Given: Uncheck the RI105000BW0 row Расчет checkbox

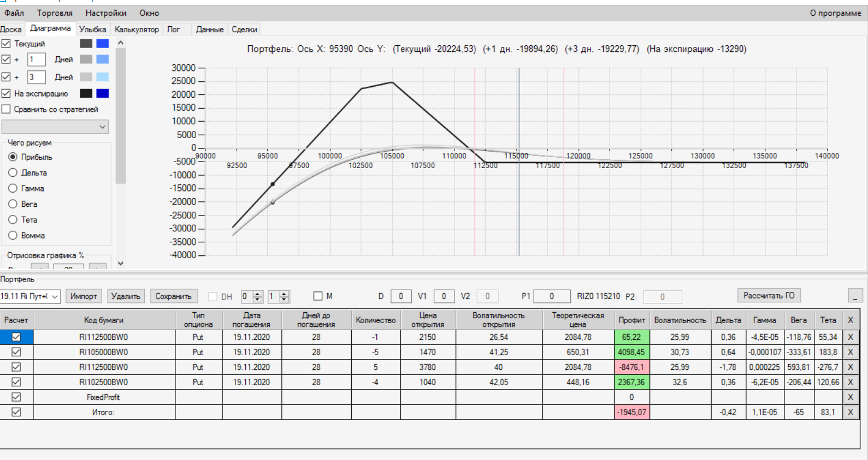Looking at the screenshot, I should tap(16, 352).
